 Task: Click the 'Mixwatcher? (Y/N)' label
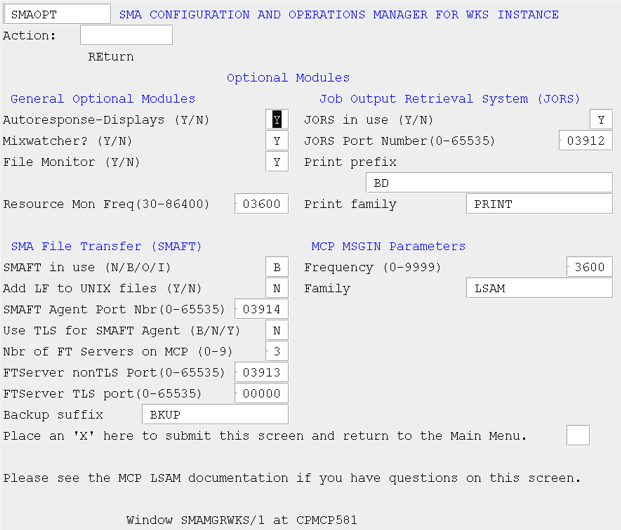click(67, 141)
